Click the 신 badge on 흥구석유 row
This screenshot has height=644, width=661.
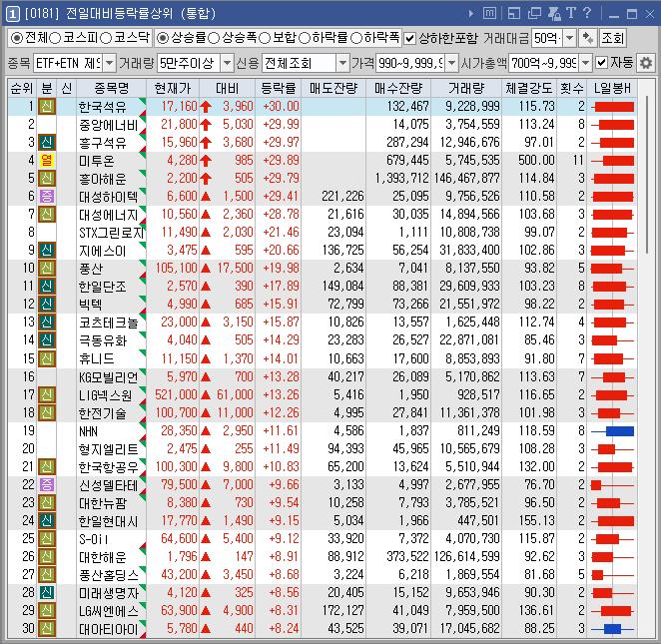tap(47, 142)
